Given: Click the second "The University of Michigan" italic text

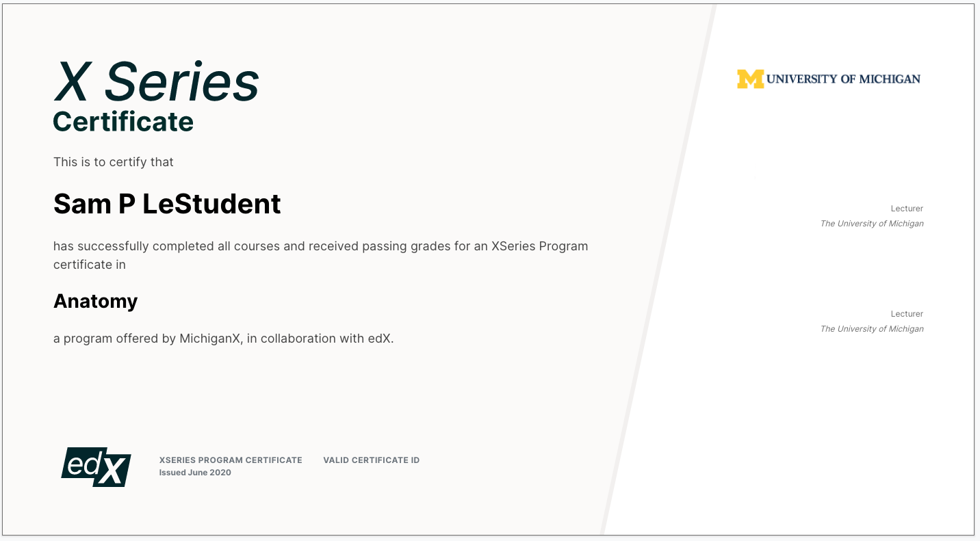Looking at the screenshot, I should coord(872,329).
